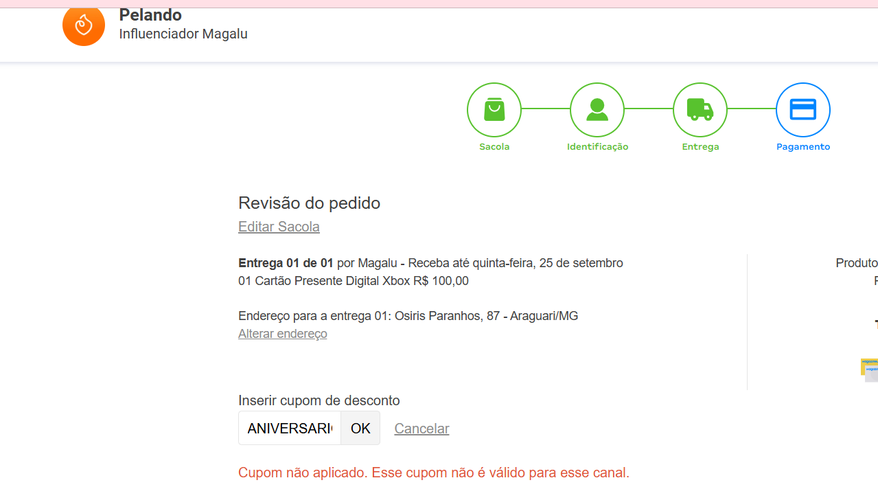Open the Entrega truck step icon

click(700, 110)
